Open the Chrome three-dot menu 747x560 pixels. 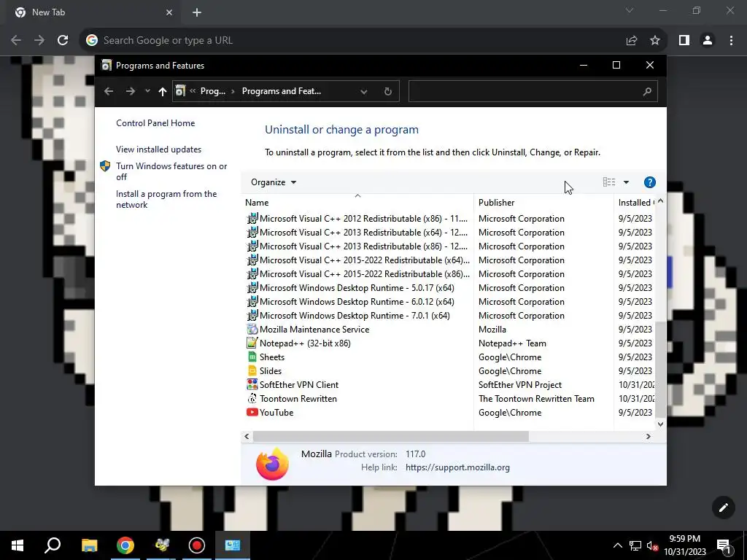(x=731, y=41)
